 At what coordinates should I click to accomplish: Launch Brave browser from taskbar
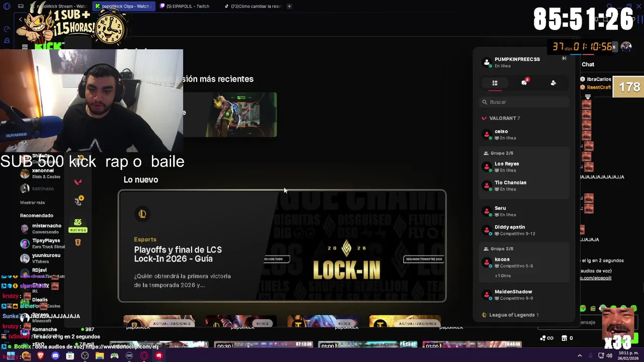click(x=41, y=356)
